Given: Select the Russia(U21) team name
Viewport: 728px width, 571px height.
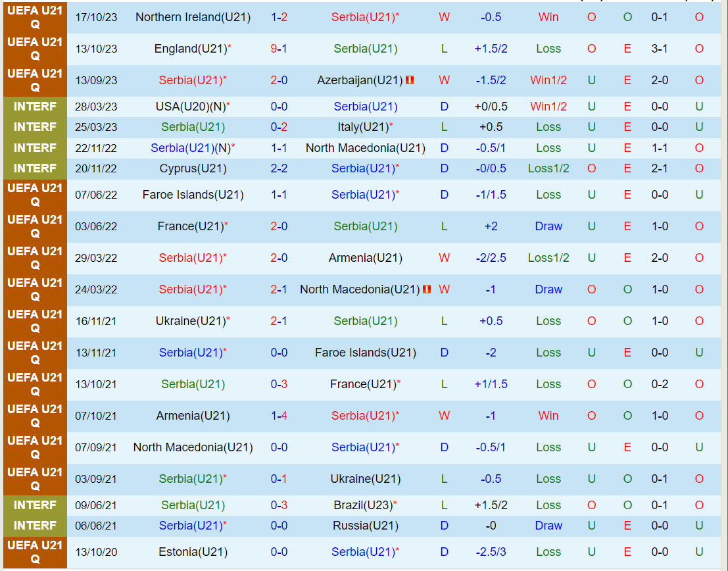Looking at the screenshot, I should click(365, 526).
